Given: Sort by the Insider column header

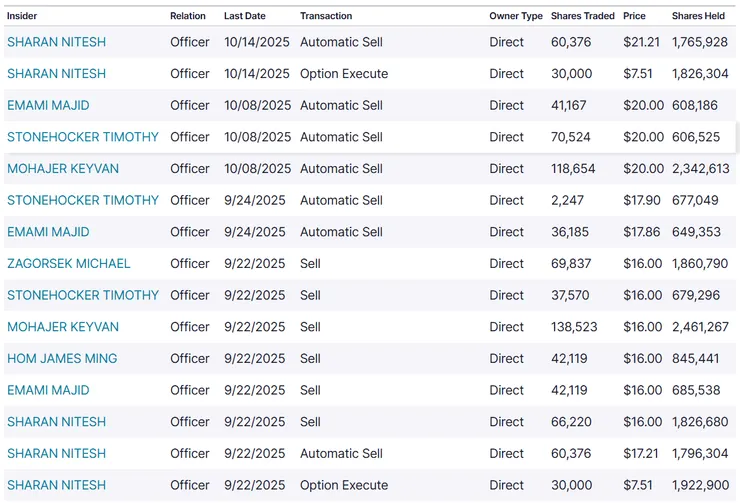Looking at the screenshot, I should 22,16.
